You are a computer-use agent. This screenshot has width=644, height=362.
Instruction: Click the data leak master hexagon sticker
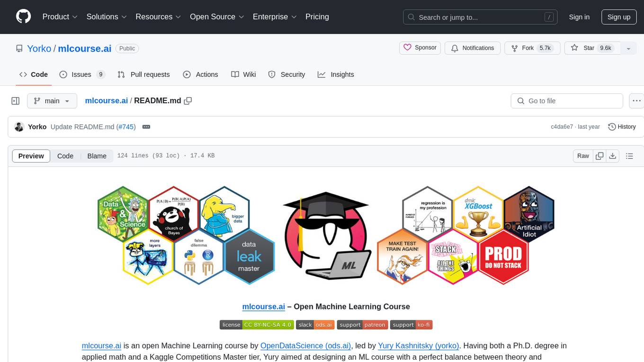[x=249, y=256]
